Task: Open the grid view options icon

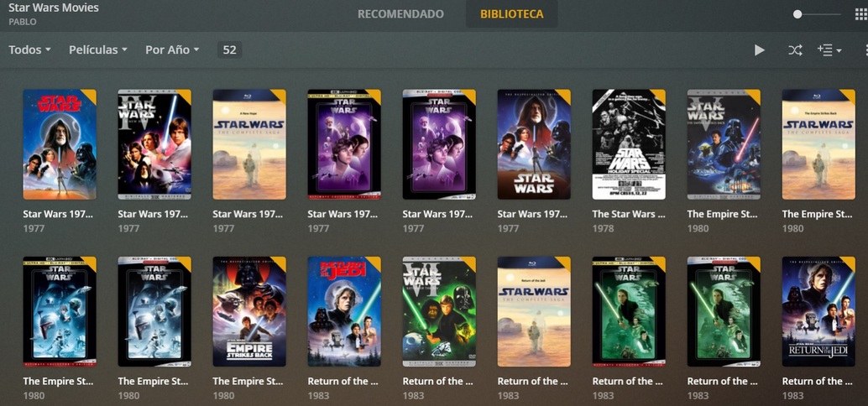Action: [860, 14]
